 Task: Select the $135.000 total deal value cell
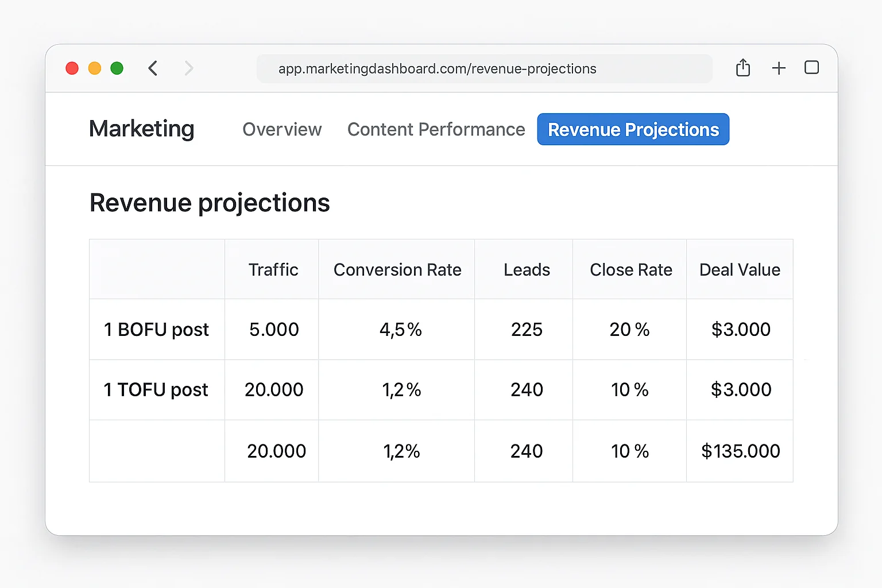coord(740,451)
